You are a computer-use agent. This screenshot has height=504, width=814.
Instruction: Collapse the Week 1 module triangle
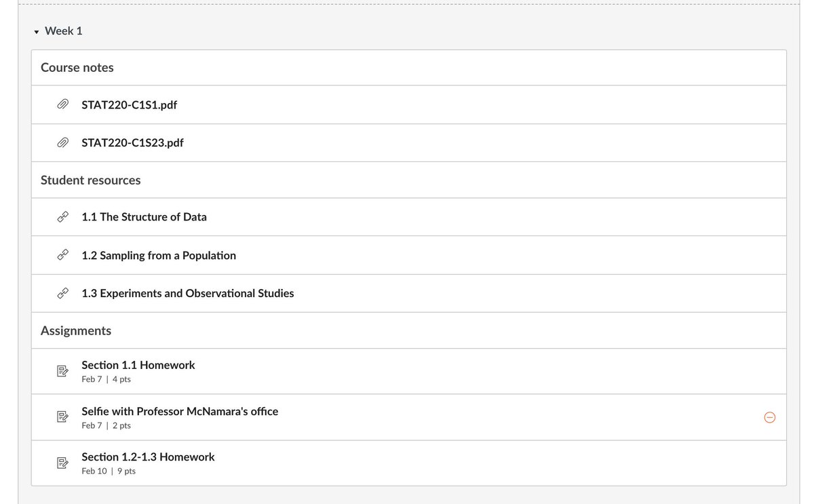[36, 32]
